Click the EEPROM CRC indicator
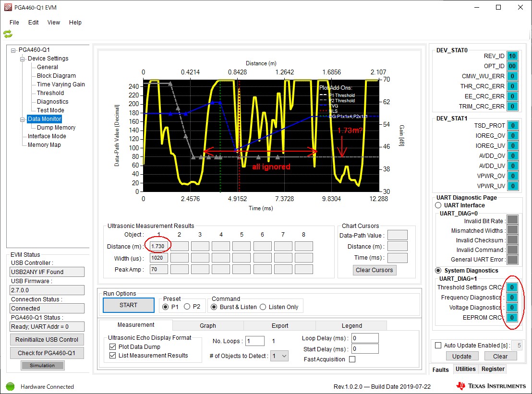The width and height of the screenshot is (532, 394). (x=512, y=318)
